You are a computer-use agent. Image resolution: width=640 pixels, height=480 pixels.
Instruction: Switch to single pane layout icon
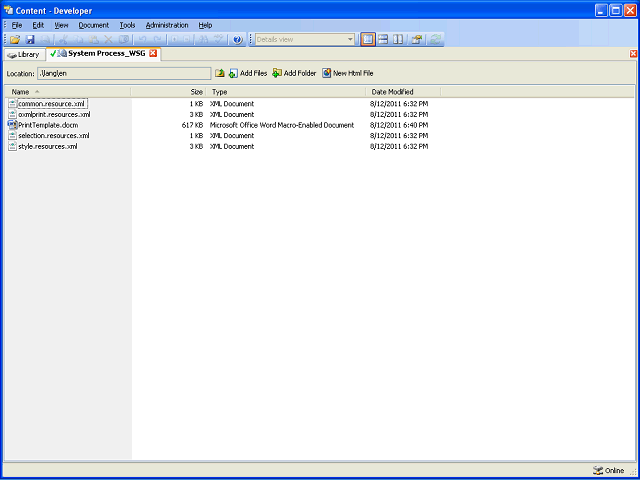coord(368,40)
